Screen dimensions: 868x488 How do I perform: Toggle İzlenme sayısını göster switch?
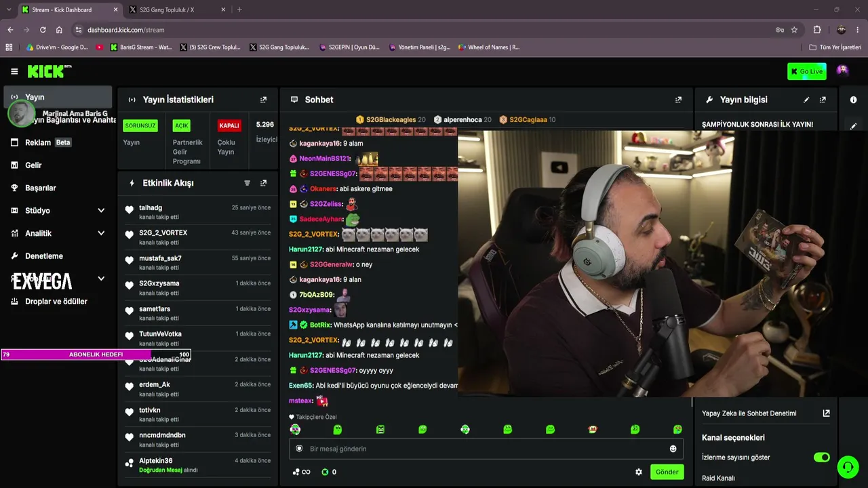[x=821, y=457]
